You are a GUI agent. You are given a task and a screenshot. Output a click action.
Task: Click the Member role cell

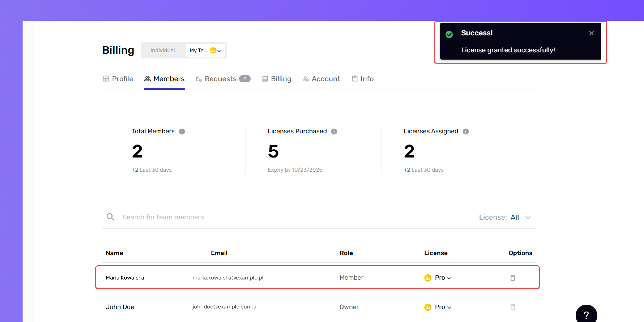(351, 278)
